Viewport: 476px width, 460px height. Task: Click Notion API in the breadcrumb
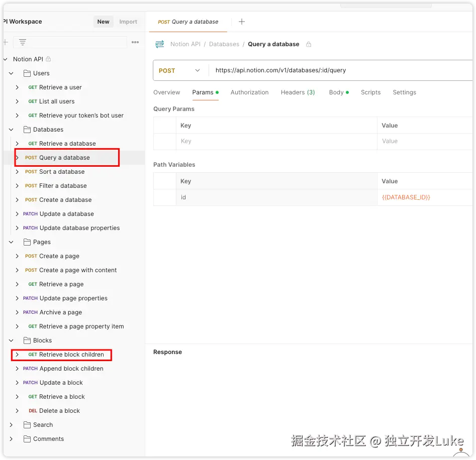tap(185, 44)
